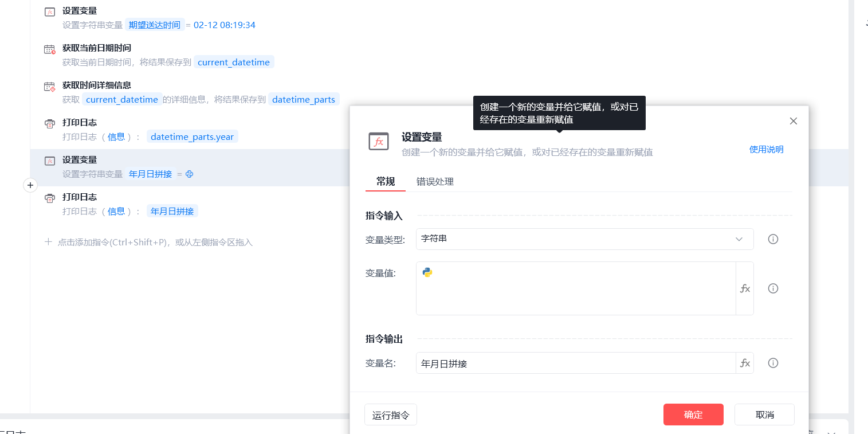The image size is (868, 434).
Task: Select the 获取当前日期时间 step title
Action: tap(97, 48)
